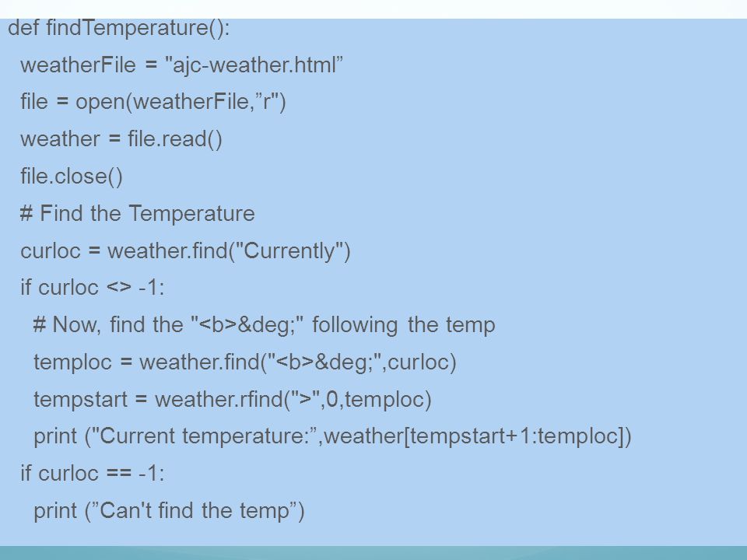Viewport: 747px width, 560px height.
Task: Click the weatherFile assignment line
Action: [x=181, y=65]
